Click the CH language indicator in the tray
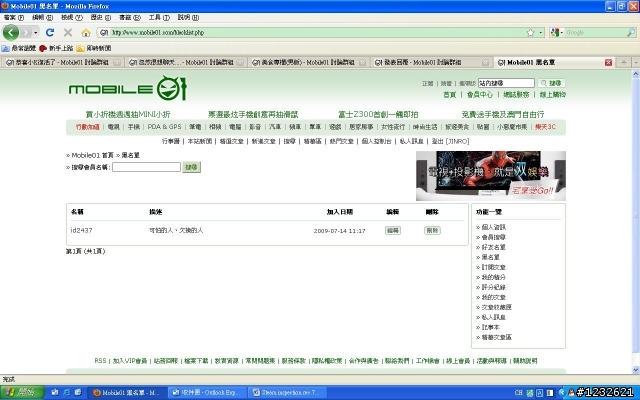The width and height of the screenshot is (640, 400). pyautogui.click(x=519, y=393)
